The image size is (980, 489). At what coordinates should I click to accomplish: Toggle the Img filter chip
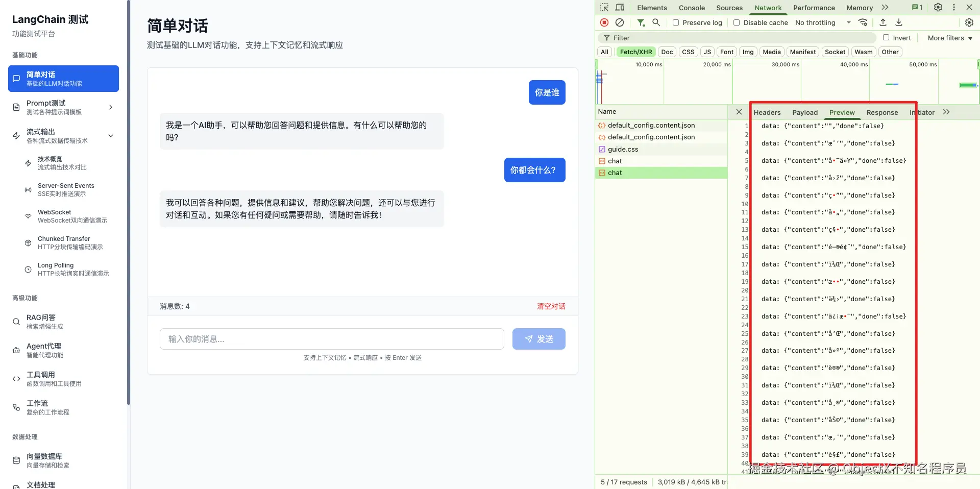tap(748, 52)
